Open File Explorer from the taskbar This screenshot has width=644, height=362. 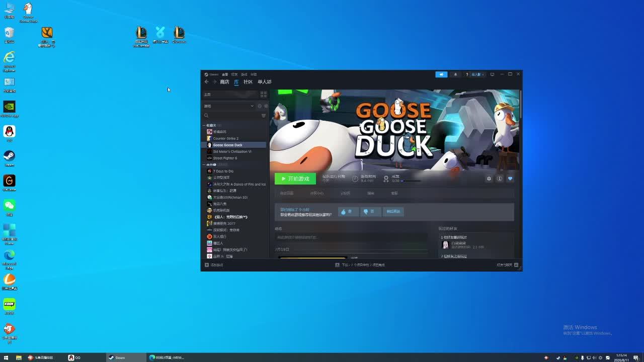click(x=19, y=357)
